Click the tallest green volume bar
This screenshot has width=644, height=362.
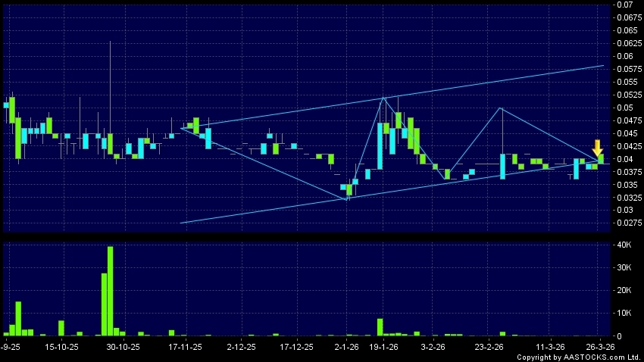(111, 291)
